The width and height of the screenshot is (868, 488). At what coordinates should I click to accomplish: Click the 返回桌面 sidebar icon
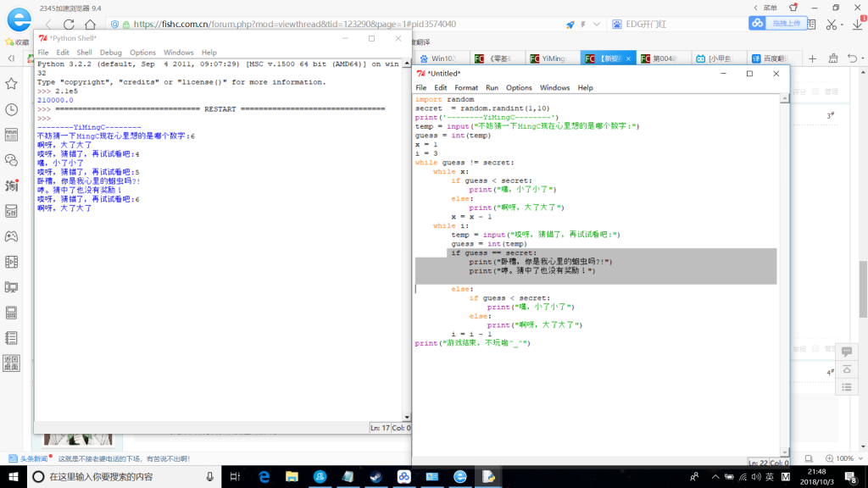coord(11,363)
